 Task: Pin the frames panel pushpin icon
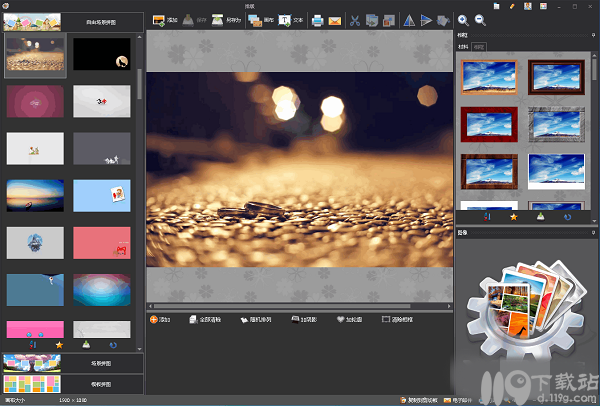(x=593, y=35)
